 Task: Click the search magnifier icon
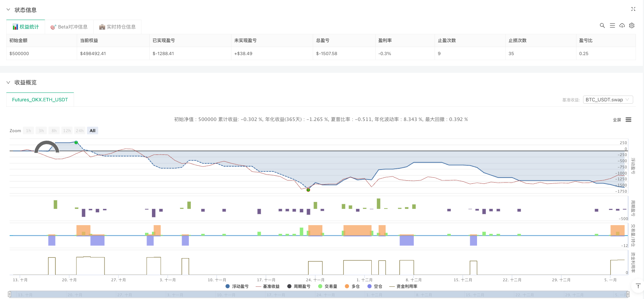pyautogui.click(x=602, y=25)
